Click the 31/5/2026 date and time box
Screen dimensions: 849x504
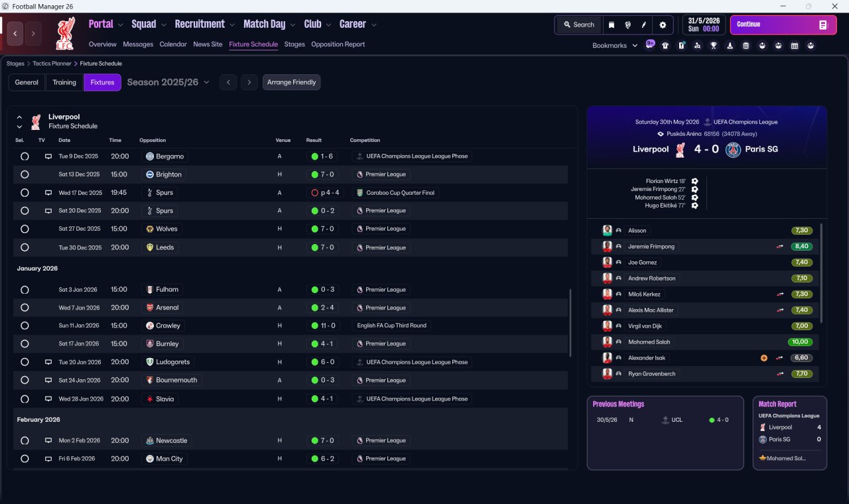704,25
